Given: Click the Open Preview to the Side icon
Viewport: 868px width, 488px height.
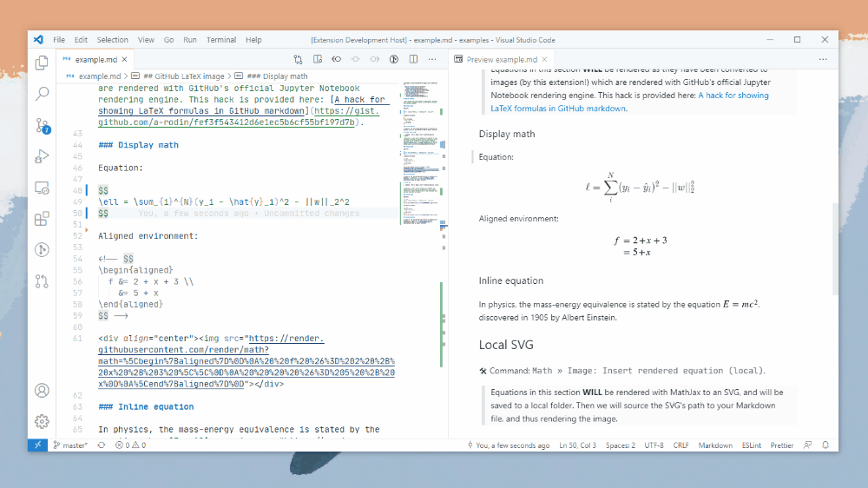Looking at the screenshot, I should (317, 59).
